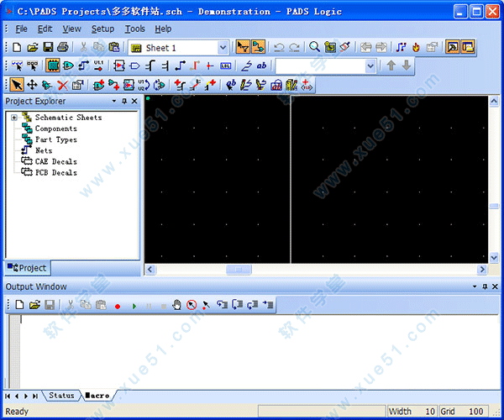The image size is (504, 420).
Task: Toggle the Selection Toolbar button
Action: click(x=243, y=47)
